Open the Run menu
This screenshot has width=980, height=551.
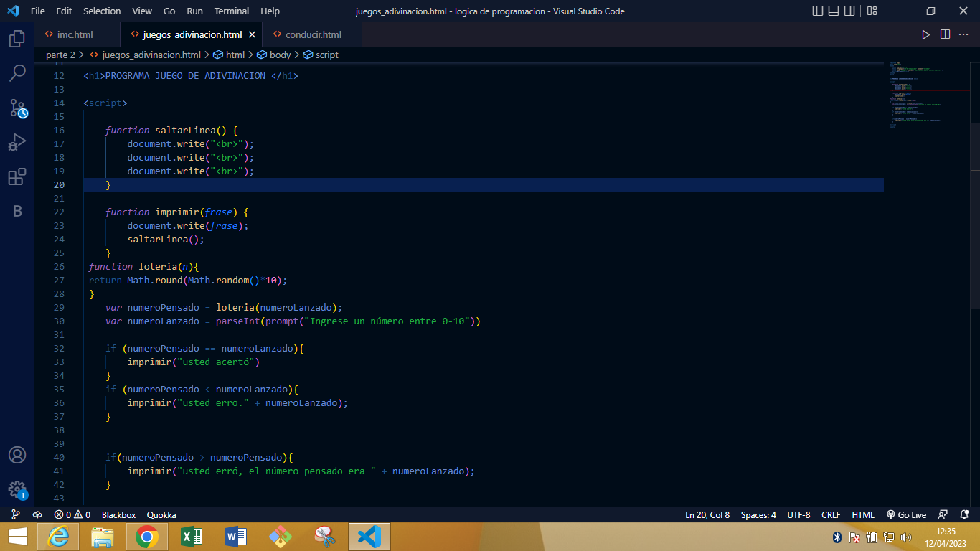pyautogui.click(x=194, y=11)
